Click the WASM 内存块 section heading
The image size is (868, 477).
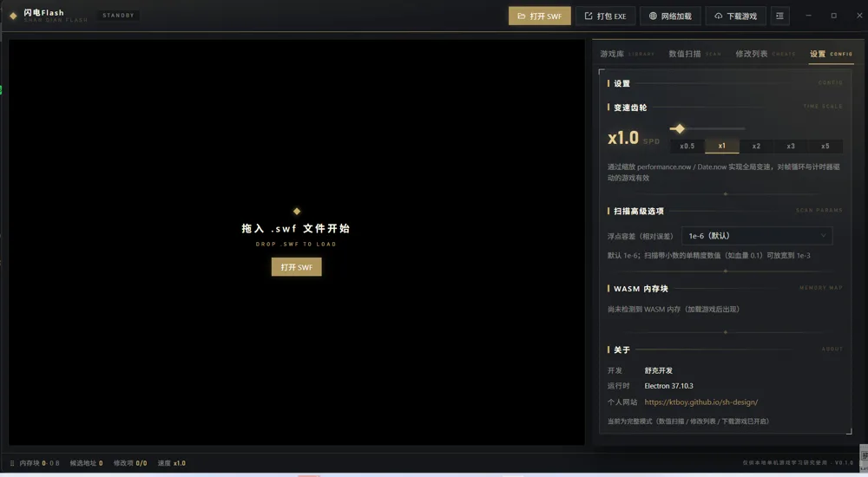641,289
